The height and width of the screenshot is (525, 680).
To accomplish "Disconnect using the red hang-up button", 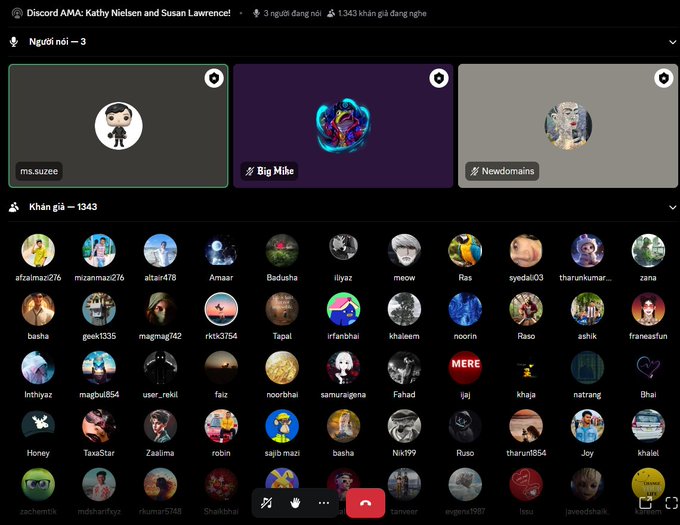I will (x=365, y=503).
